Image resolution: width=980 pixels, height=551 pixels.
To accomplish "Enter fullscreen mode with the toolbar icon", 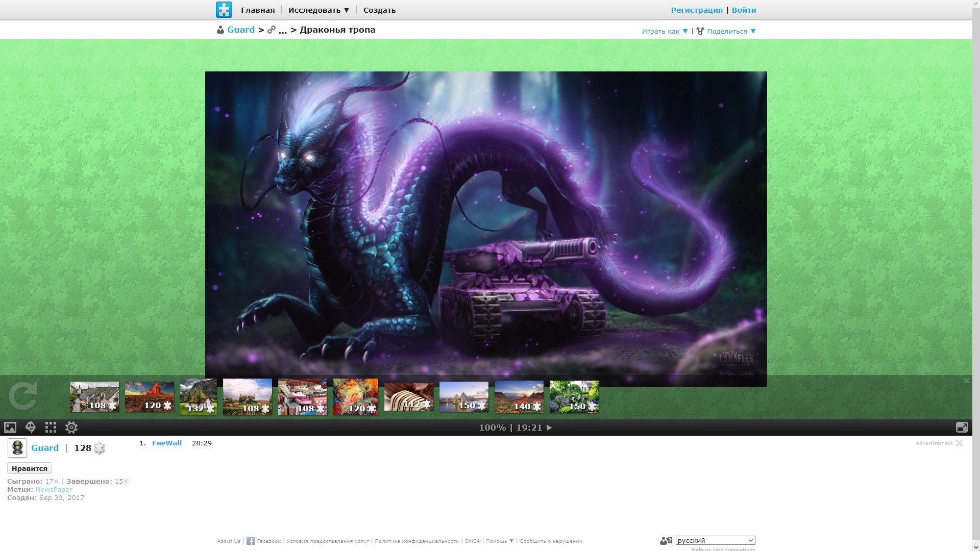I will tap(962, 428).
